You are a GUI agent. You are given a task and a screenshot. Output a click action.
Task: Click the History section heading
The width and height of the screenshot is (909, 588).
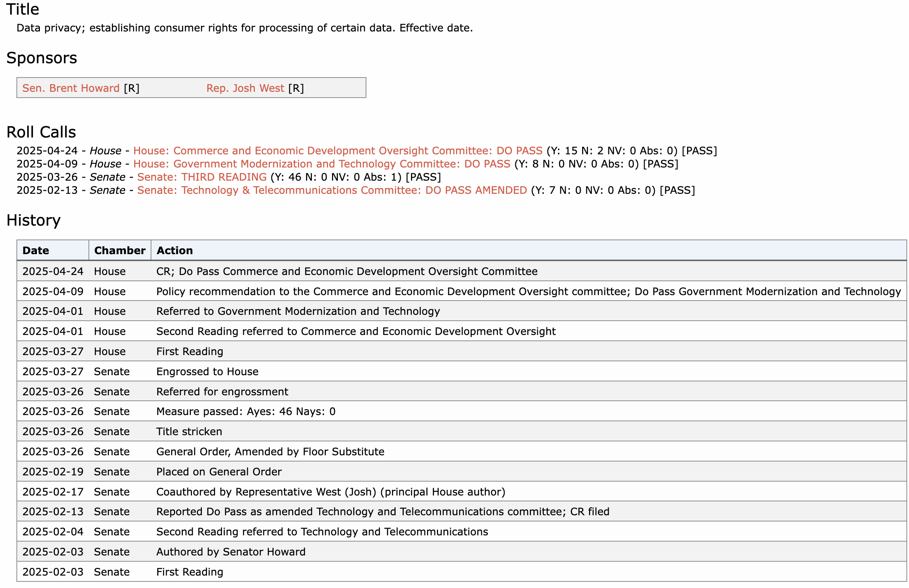(x=34, y=220)
